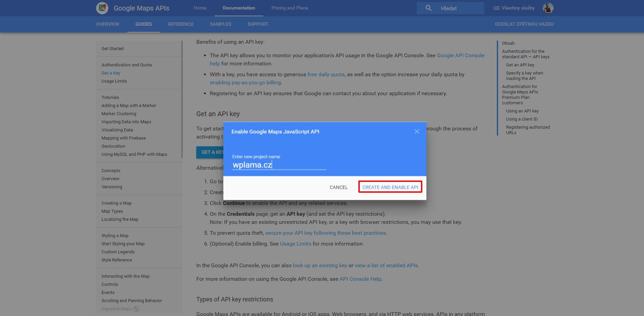This screenshot has width=644, height=316.
Task: Open the Home tab
Action: coord(200,8)
